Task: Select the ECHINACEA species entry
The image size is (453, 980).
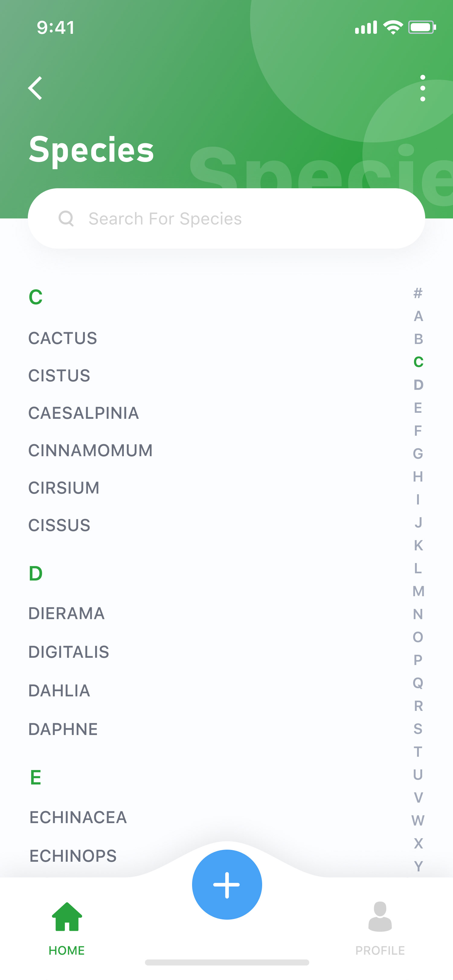Action: tap(79, 817)
